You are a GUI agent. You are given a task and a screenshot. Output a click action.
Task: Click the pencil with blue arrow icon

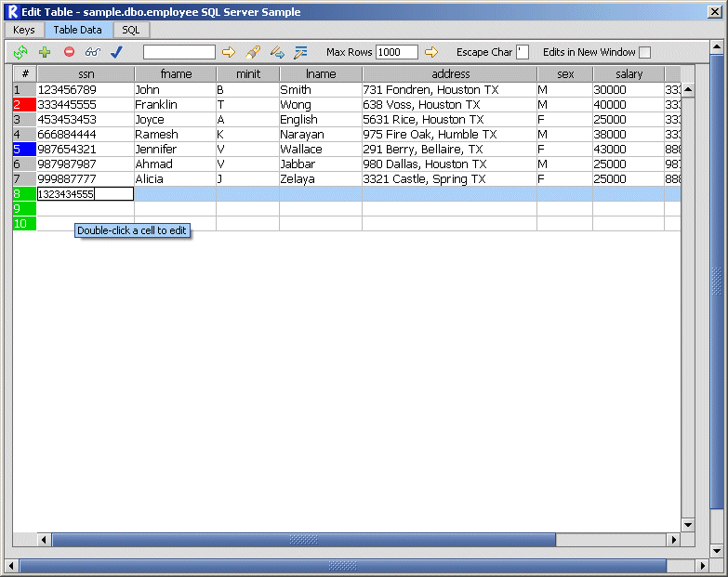pos(277,52)
